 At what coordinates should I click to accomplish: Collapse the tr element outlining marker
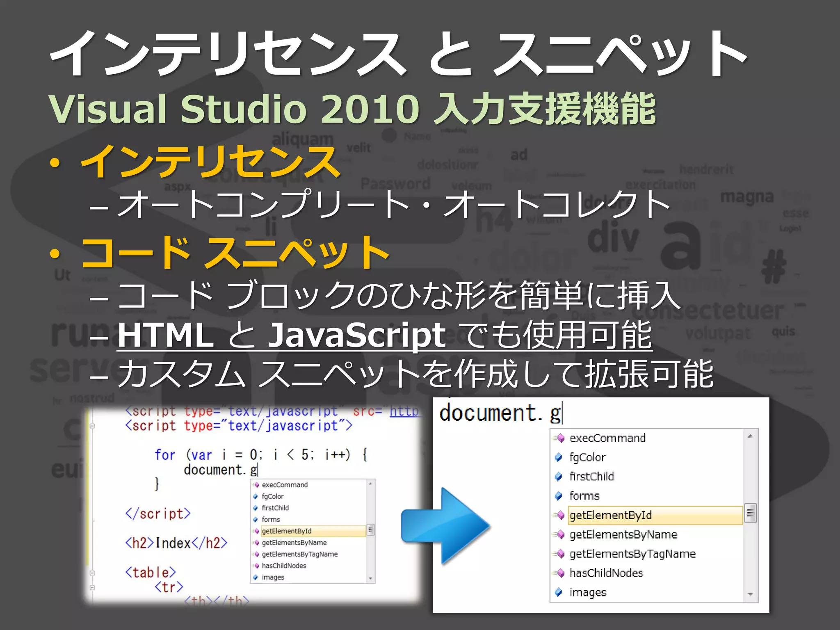tap(92, 588)
